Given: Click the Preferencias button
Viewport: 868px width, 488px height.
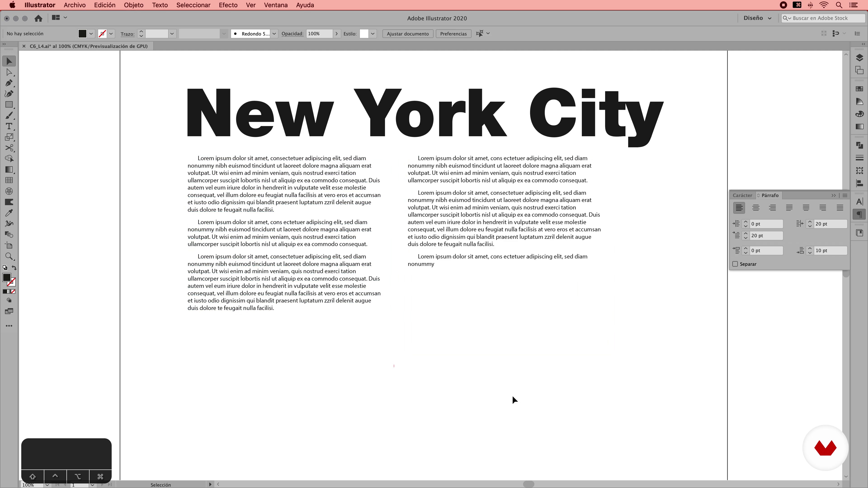Looking at the screenshot, I should pos(453,34).
